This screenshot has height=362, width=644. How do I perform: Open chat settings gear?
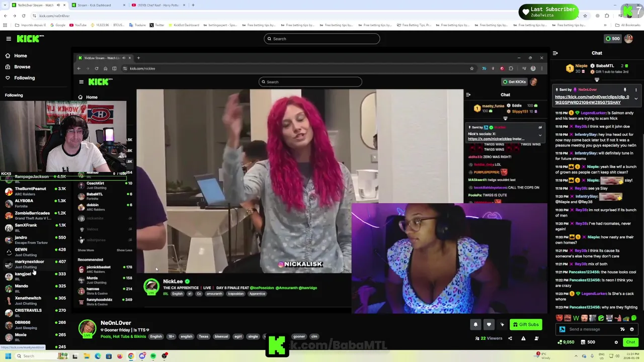[616, 342]
